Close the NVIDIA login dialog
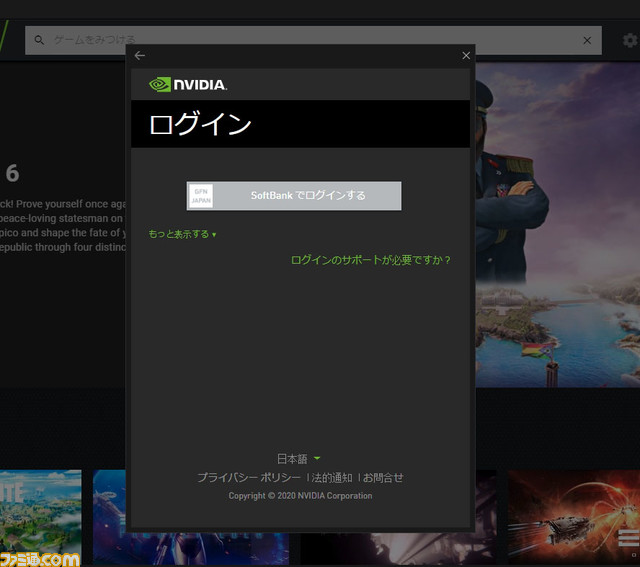 [466, 56]
